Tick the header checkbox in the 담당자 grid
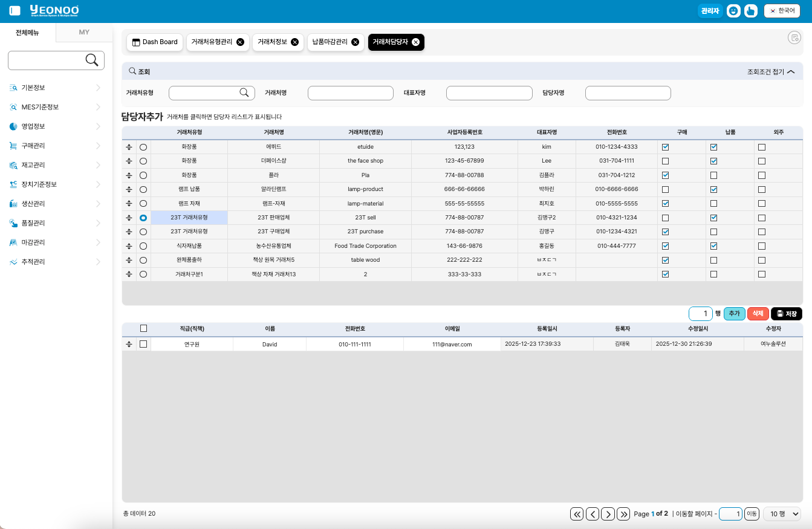The width and height of the screenshot is (812, 529). pos(143,328)
